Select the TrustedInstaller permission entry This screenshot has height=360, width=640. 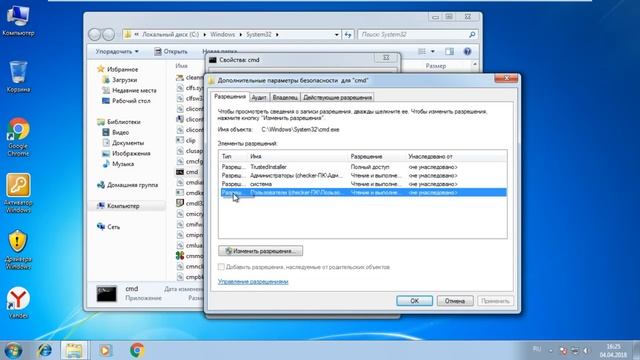(363, 167)
